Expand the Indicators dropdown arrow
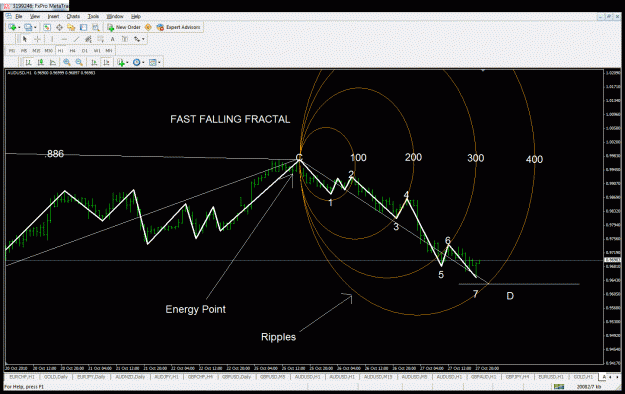 (x=127, y=62)
